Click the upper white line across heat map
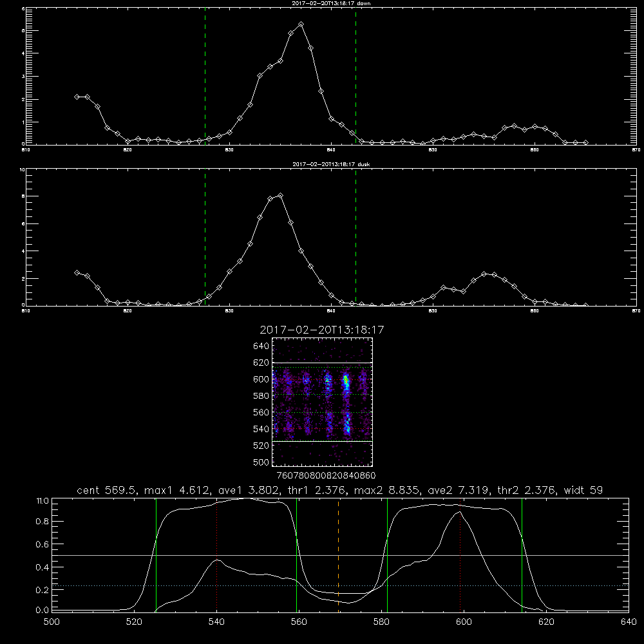Viewport: 644px width, 644px height. (x=323, y=363)
